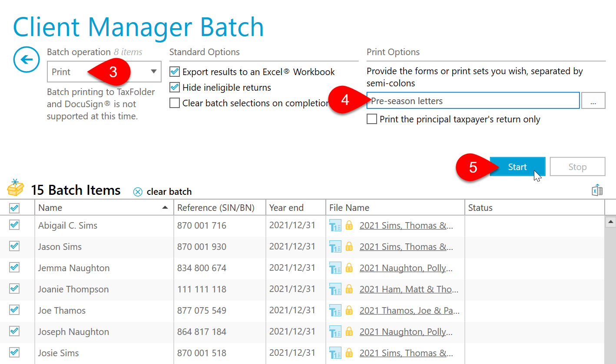Toggle Export results to an Excel Workbook
The width and height of the screenshot is (616, 364).
coord(175,72)
